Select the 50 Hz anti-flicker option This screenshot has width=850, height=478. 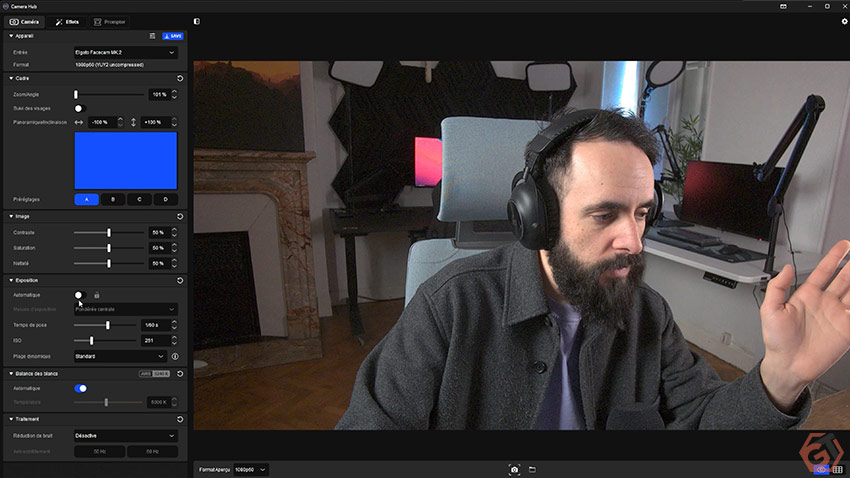[x=100, y=451]
